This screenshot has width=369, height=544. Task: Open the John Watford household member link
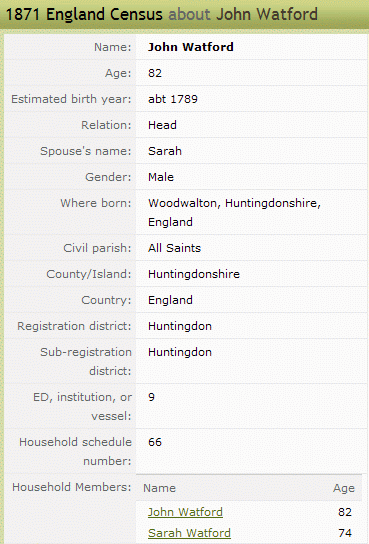185,512
